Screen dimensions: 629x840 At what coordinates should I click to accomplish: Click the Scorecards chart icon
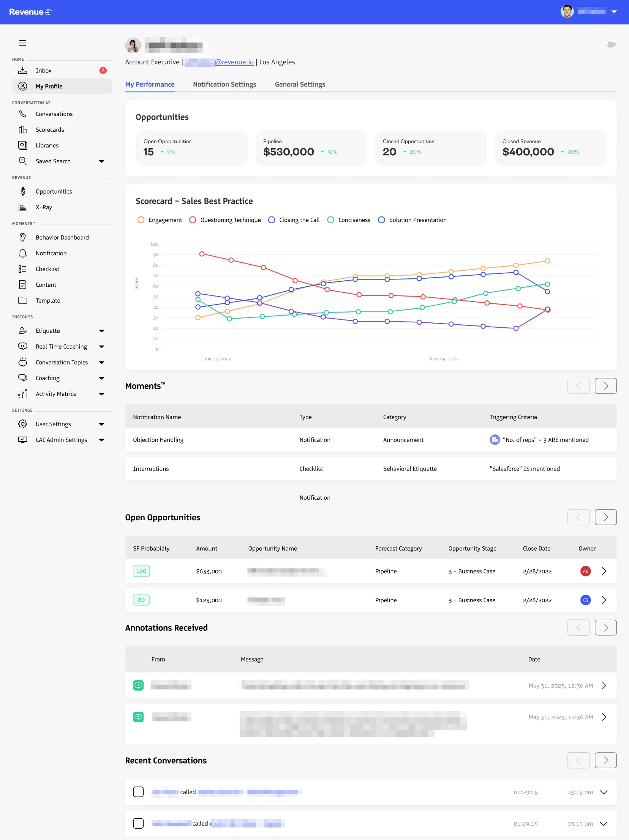(x=23, y=129)
